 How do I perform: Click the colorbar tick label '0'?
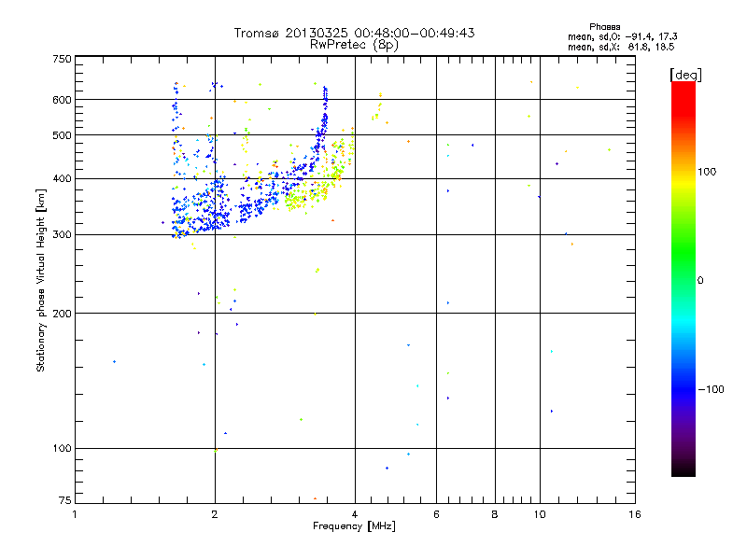click(x=700, y=281)
